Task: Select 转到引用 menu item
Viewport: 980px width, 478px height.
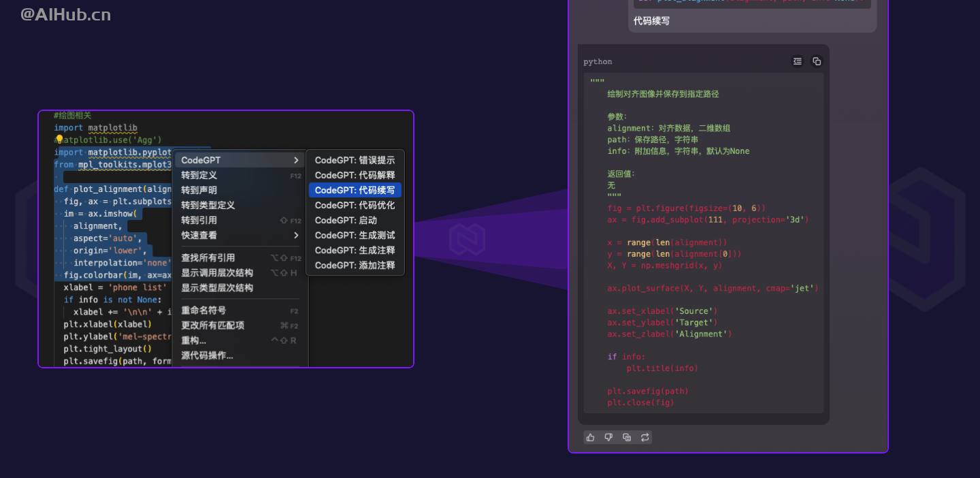Action: pyautogui.click(x=240, y=220)
